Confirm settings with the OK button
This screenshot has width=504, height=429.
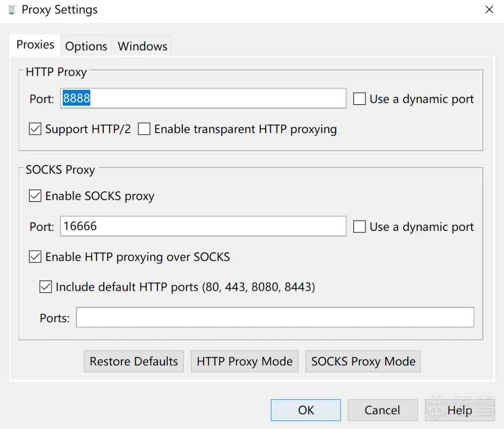point(306,410)
